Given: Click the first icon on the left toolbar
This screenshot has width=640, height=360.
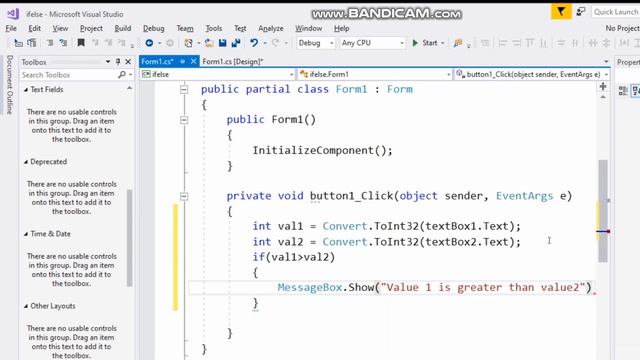Looking at the screenshot, I should [18, 43].
